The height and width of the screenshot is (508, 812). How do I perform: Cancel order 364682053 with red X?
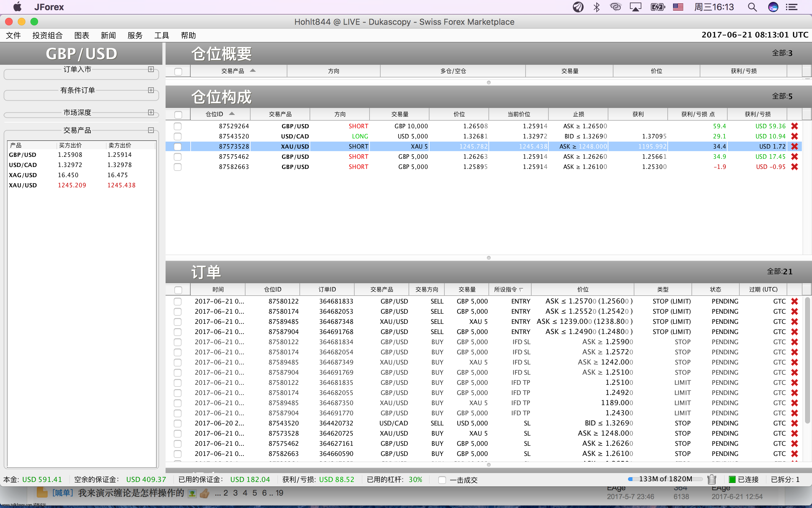(x=794, y=311)
